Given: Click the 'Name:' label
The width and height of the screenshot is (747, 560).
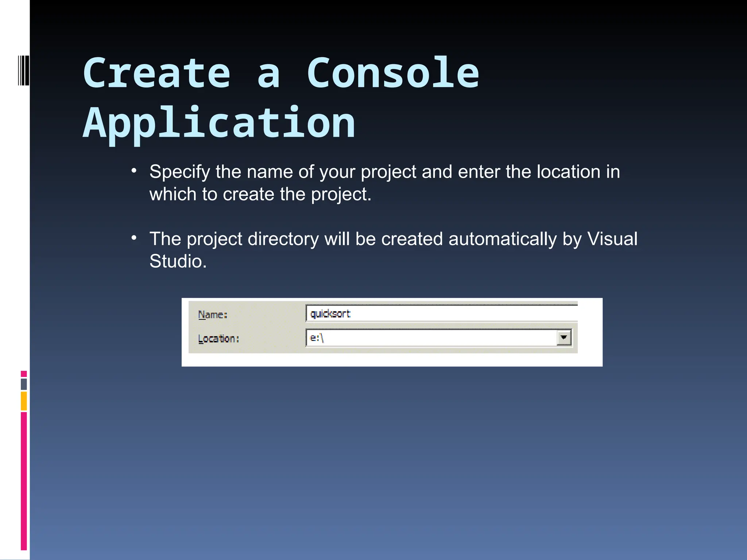Looking at the screenshot, I should pyautogui.click(x=213, y=315).
